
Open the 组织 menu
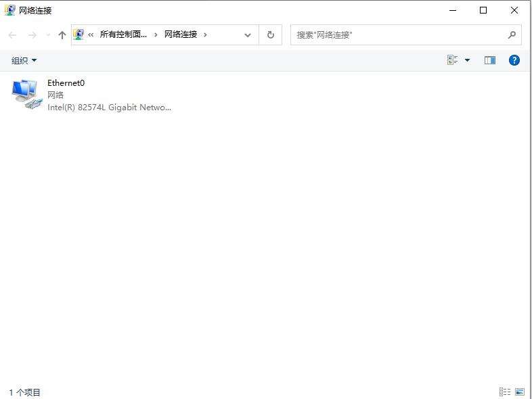24,60
